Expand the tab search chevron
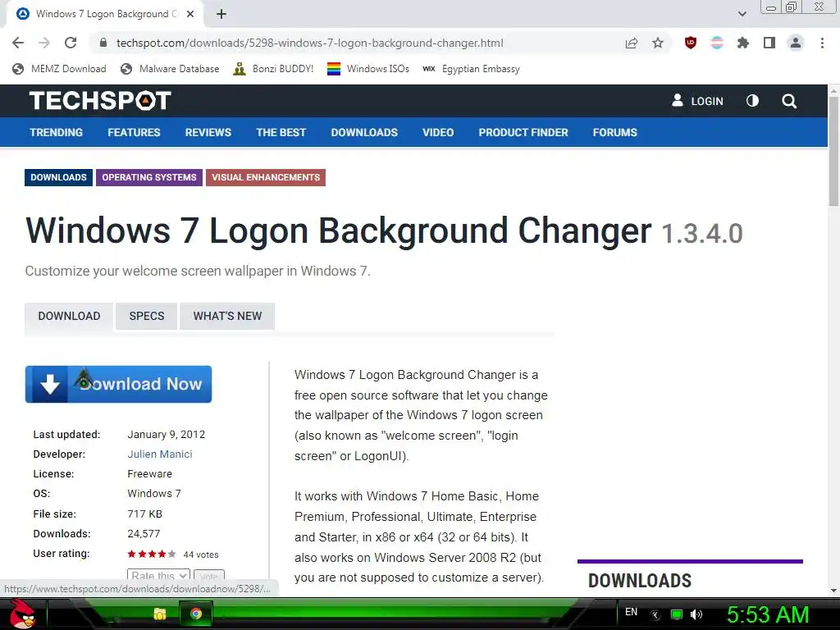 tap(742, 14)
